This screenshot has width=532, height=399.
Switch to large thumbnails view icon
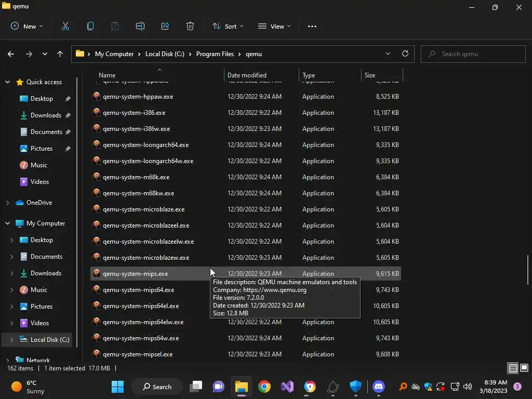[x=524, y=368]
